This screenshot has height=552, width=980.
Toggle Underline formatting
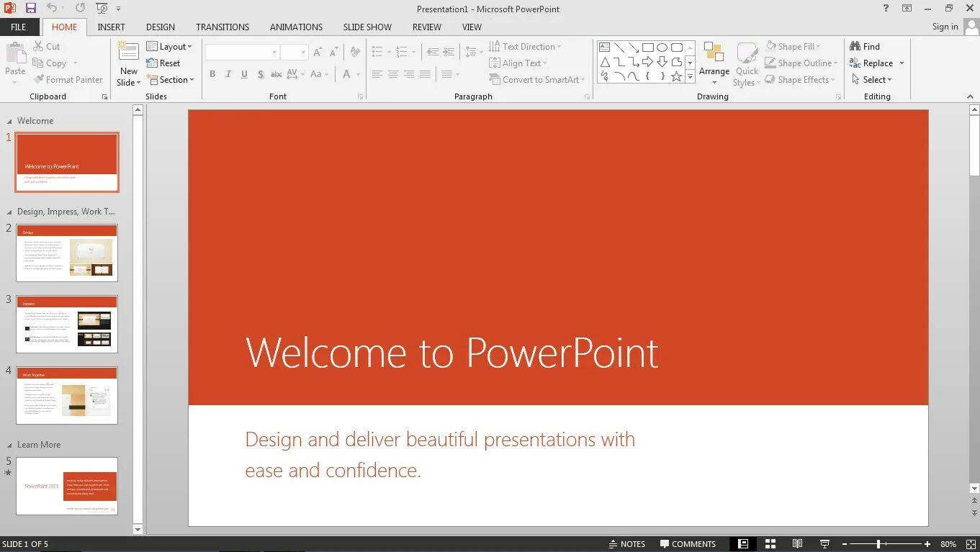pyautogui.click(x=244, y=74)
